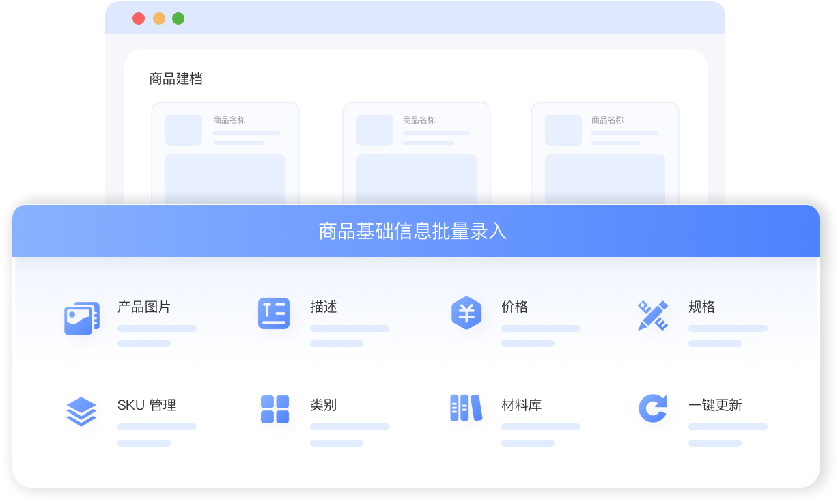The width and height of the screenshot is (840, 504).
Task: Click the 商品建档 heading
Action: (x=176, y=79)
